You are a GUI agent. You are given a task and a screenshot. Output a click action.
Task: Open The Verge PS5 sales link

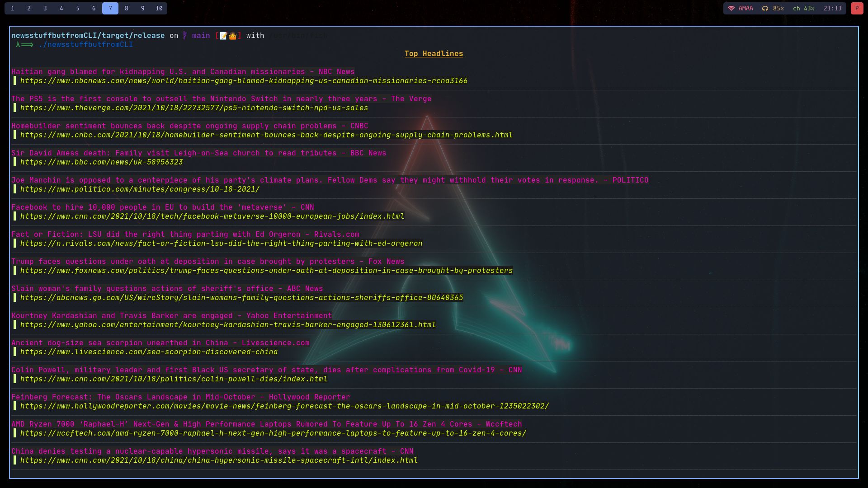coord(194,108)
